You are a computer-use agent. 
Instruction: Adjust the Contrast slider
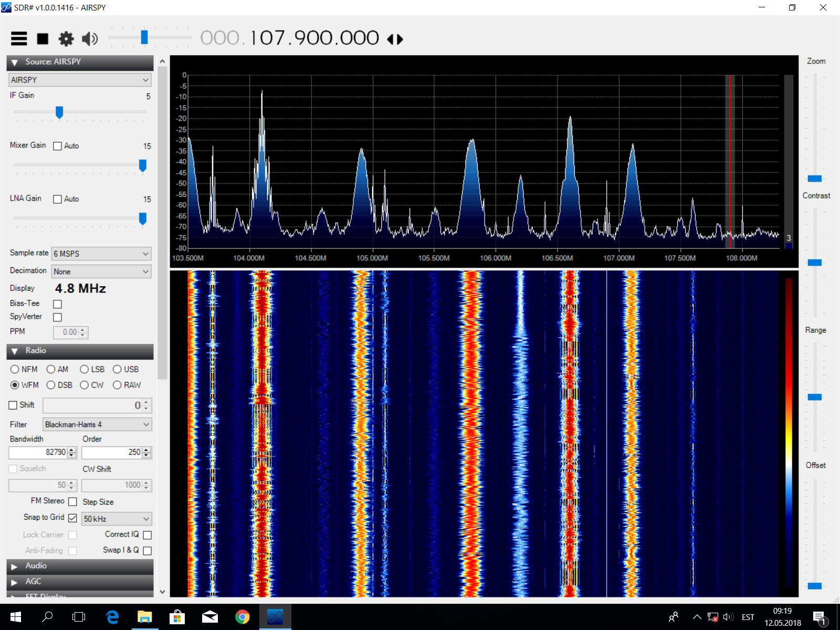[x=815, y=262]
